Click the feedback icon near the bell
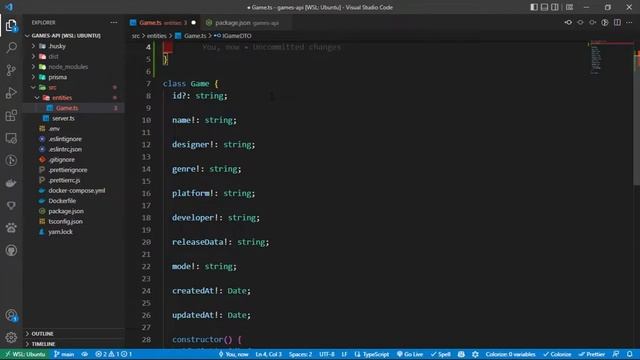 point(616,354)
